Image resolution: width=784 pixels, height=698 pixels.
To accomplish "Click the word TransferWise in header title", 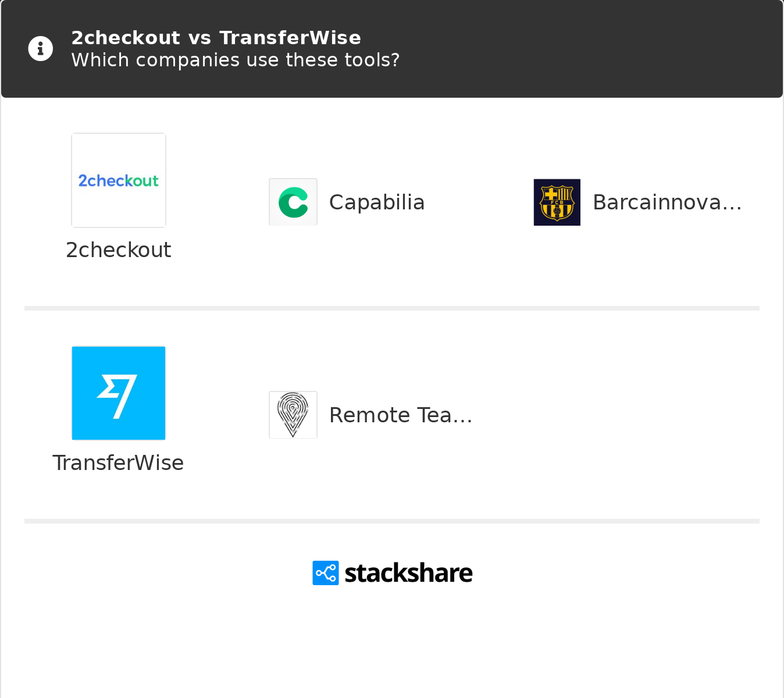I will click(290, 38).
